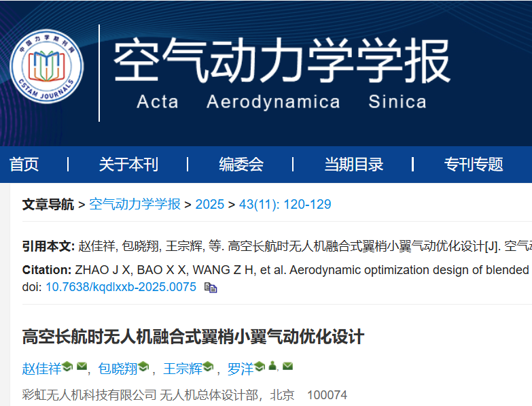Click email envelope icon after 罗洋
Screen dimensions: 532x406
[x=287, y=367]
